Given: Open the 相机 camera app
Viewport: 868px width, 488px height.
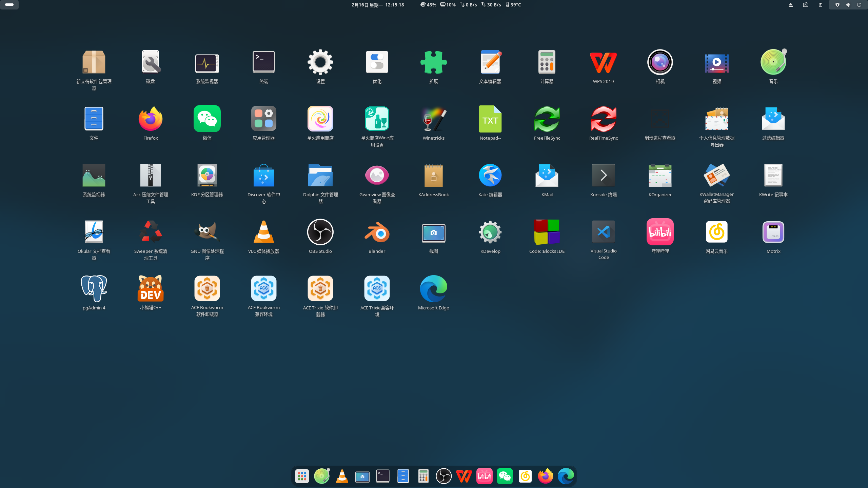Looking at the screenshot, I should tap(660, 62).
